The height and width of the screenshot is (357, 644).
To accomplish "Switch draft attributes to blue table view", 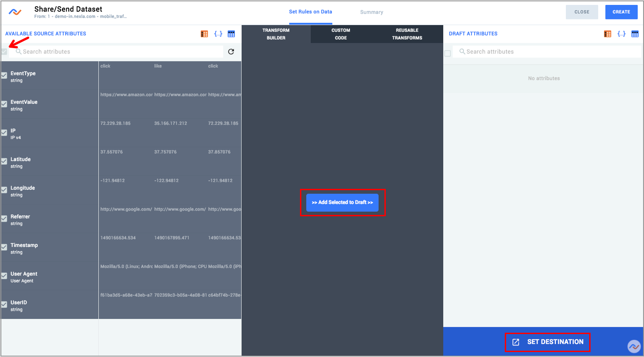I will tap(635, 34).
